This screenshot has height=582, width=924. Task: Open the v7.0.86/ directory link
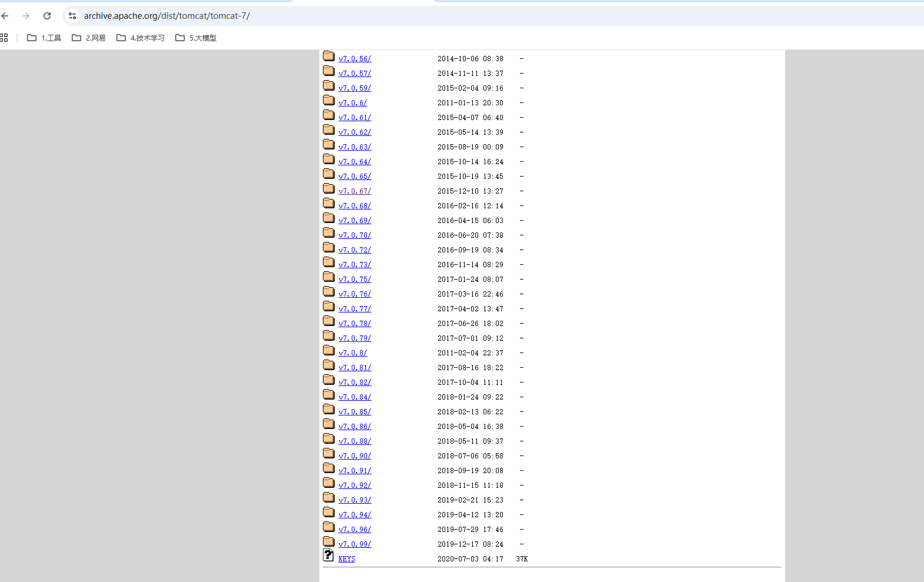click(355, 427)
